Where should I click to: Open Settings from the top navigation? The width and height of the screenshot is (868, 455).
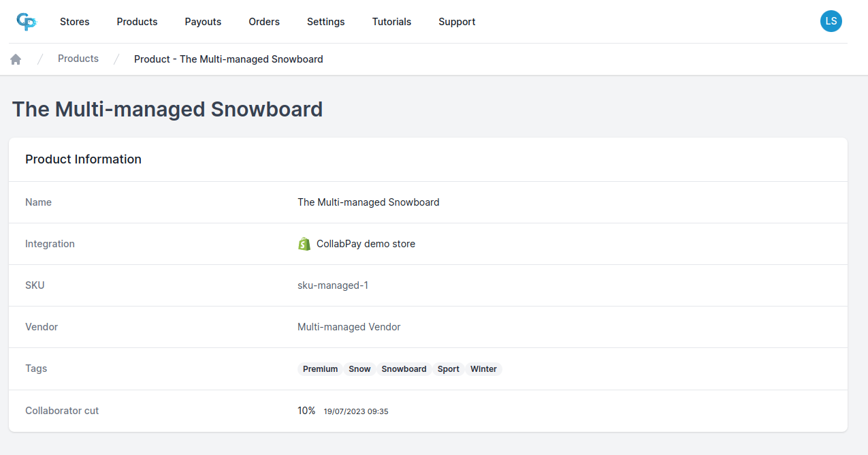point(325,22)
